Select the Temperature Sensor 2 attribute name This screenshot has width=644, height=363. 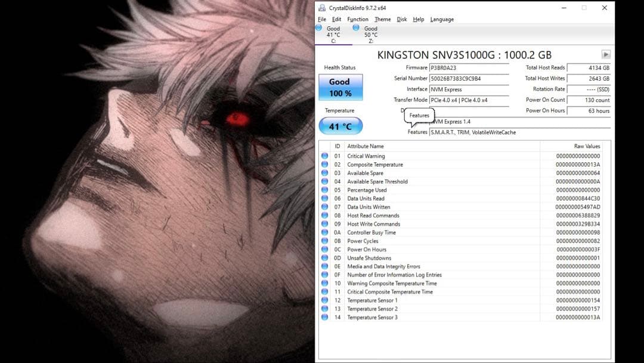pyautogui.click(x=373, y=309)
